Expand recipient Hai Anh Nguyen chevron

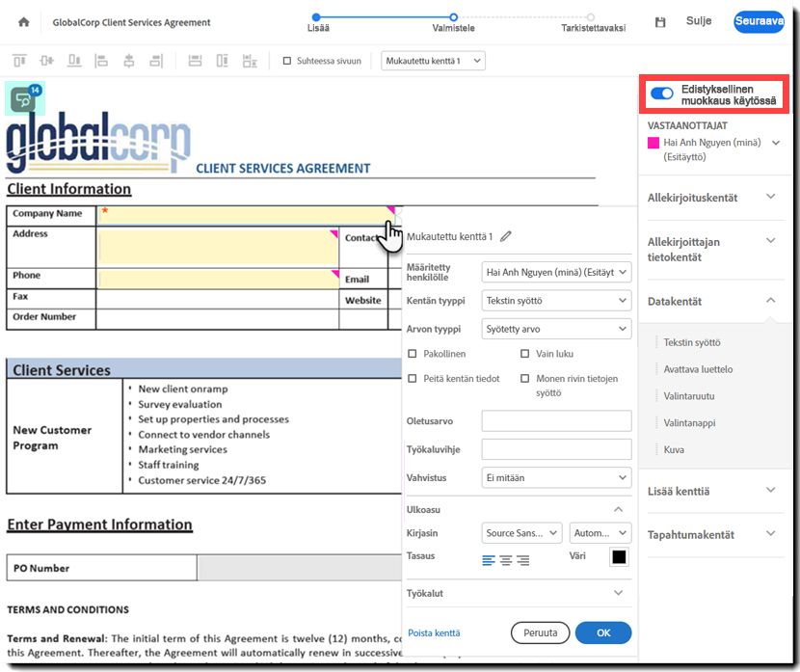(776, 143)
